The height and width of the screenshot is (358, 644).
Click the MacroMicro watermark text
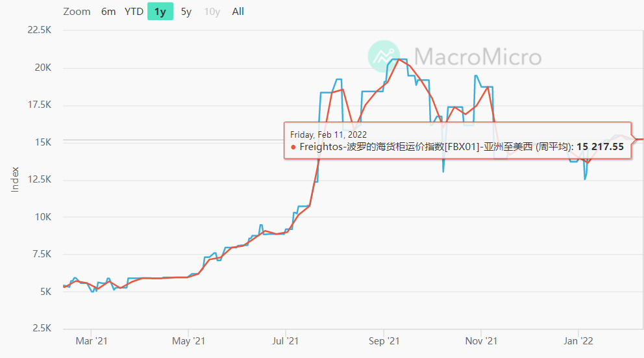tap(477, 57)
